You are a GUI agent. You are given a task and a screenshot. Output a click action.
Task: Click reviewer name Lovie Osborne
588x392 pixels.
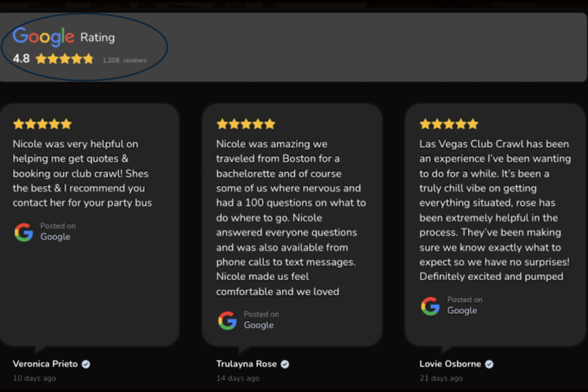click(450, 364)
